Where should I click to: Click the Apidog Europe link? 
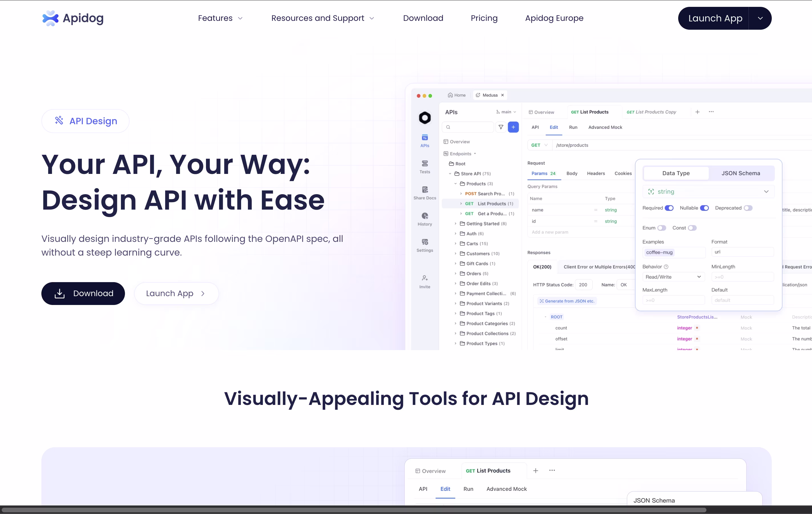pyautogui.click(x=554, y=18)
